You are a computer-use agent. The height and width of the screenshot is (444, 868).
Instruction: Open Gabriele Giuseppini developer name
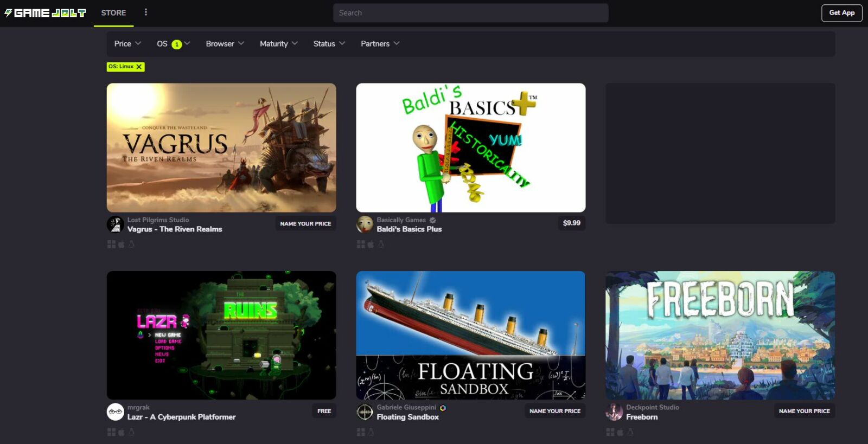(x=407, y=408)
